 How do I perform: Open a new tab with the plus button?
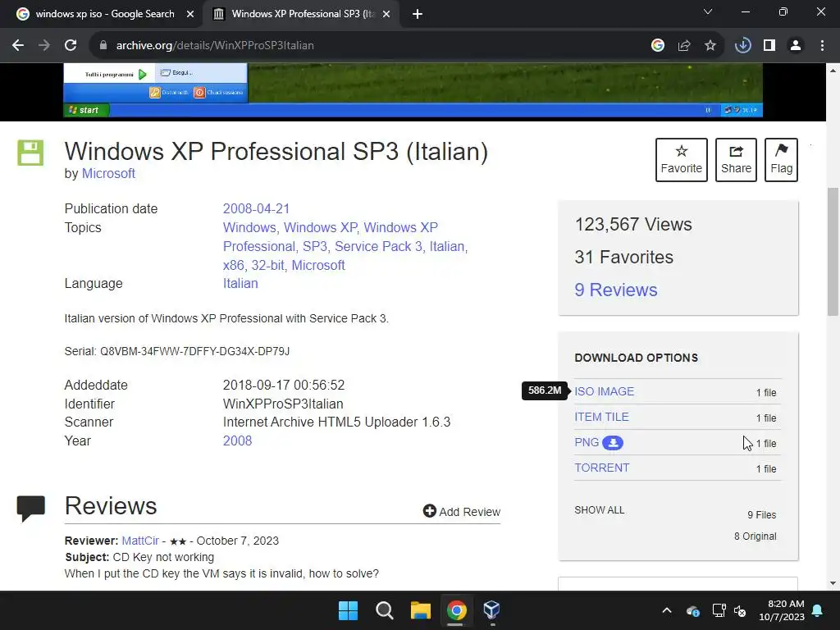click(418, 14)
